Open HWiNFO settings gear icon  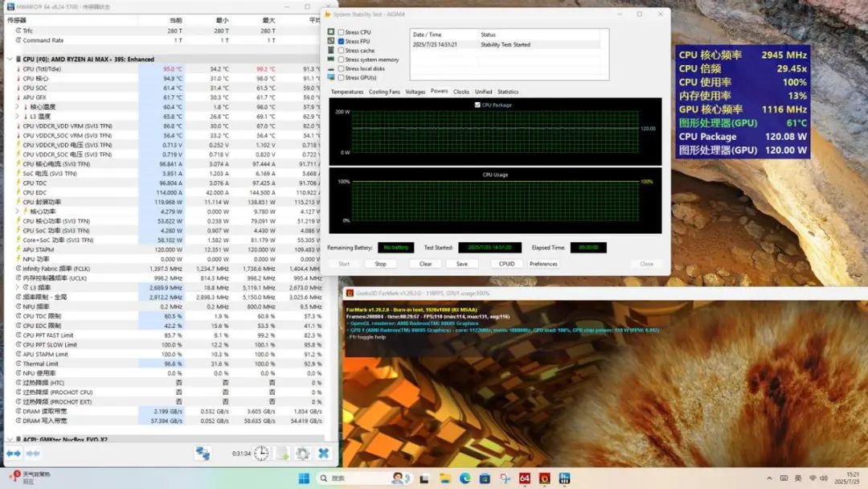(x=302, y=454)
